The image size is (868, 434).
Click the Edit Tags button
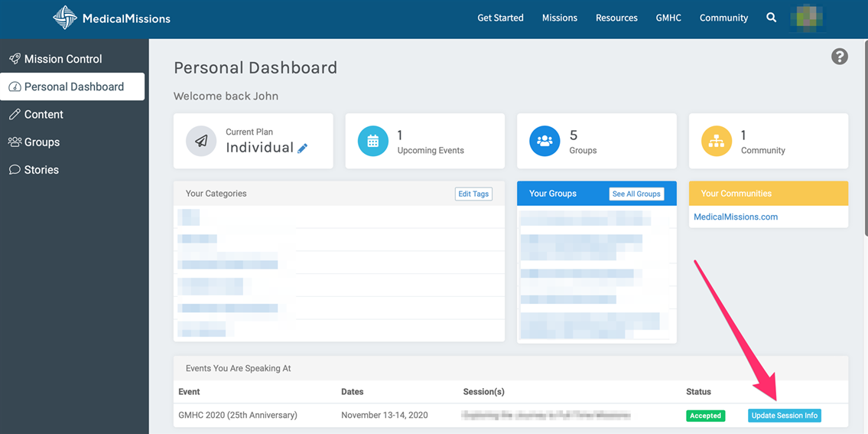click(x=473, y=194)
